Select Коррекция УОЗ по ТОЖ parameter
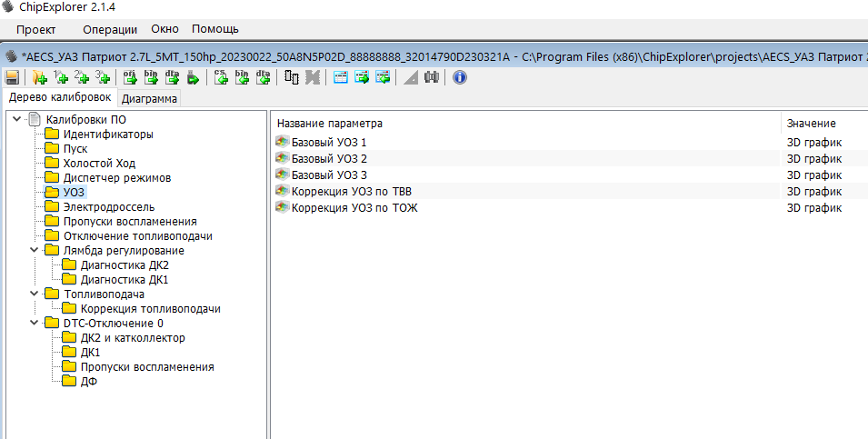This screenshot has width=868, height=439. pyautogui.click(x=354, y=208)
